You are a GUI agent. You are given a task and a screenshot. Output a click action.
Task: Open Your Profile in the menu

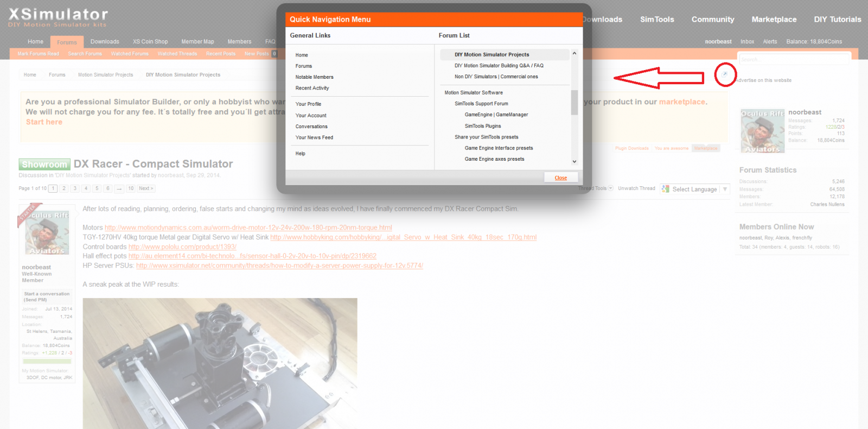click(308, 104)
